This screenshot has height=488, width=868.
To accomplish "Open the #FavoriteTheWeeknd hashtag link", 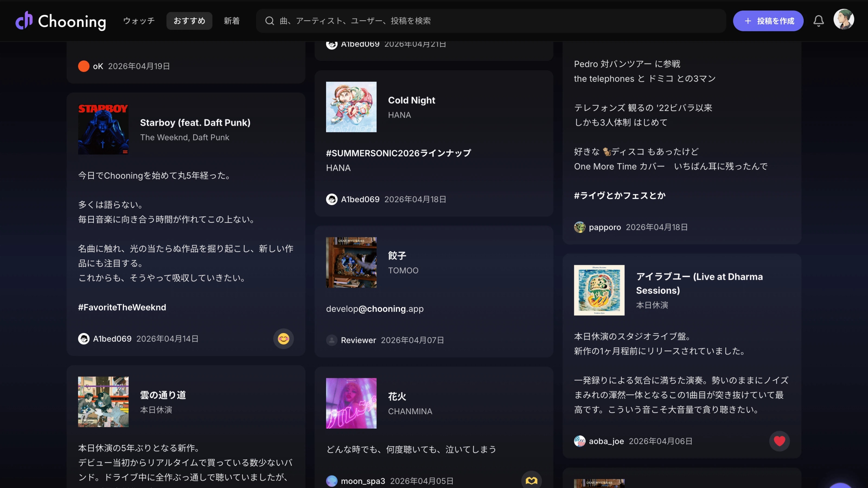I will click(122, 307).
